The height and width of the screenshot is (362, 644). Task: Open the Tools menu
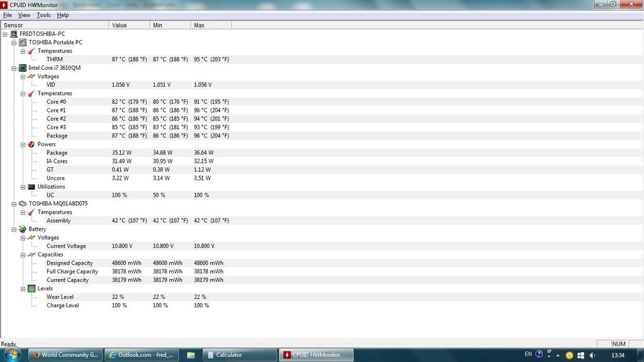click(x=43, y=15)
